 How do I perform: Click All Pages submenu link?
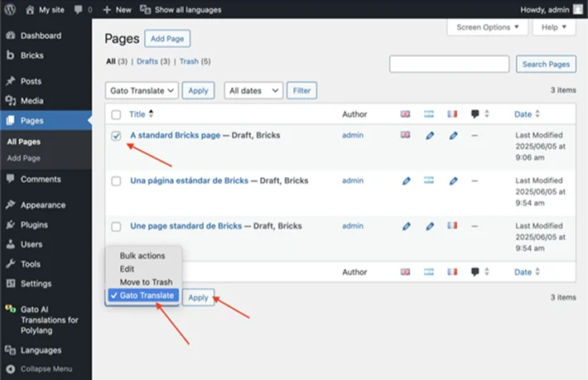point(24,142)
